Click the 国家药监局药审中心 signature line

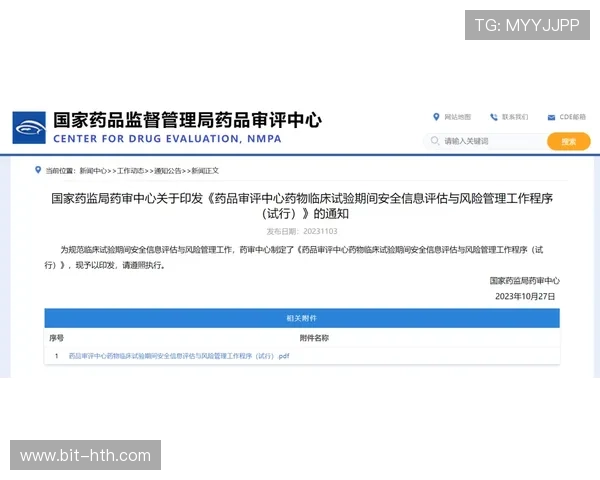[524, 281]
